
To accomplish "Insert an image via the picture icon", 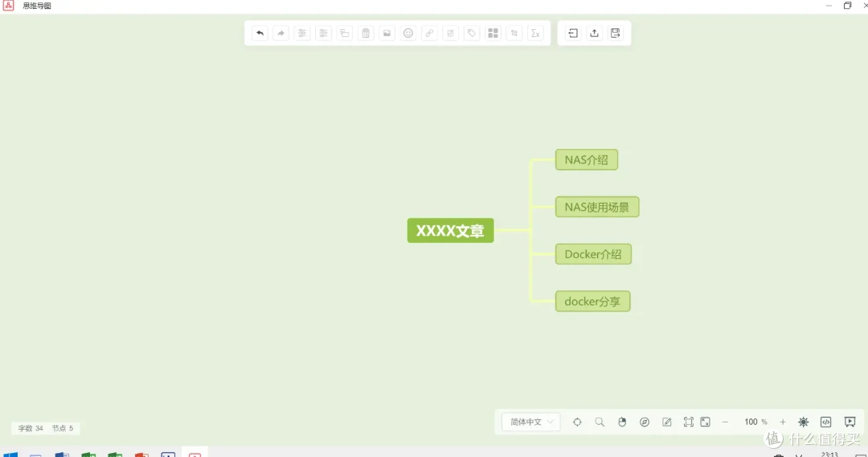I will pyautogui.click(x=387, y=33).
